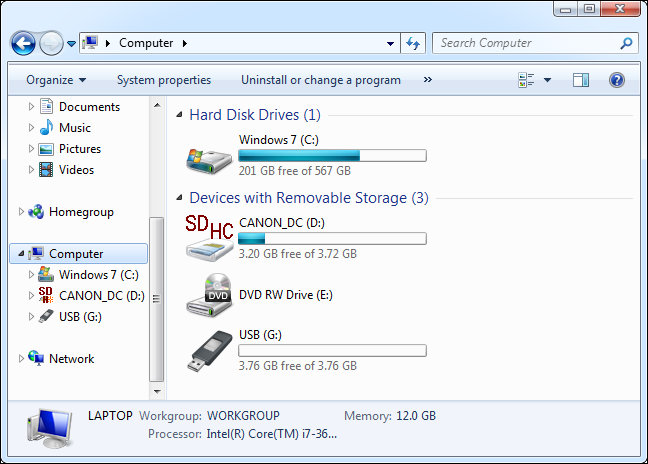Screen dimensions: 648x464
Task: Expand the Videos library node
Action: 31,170
